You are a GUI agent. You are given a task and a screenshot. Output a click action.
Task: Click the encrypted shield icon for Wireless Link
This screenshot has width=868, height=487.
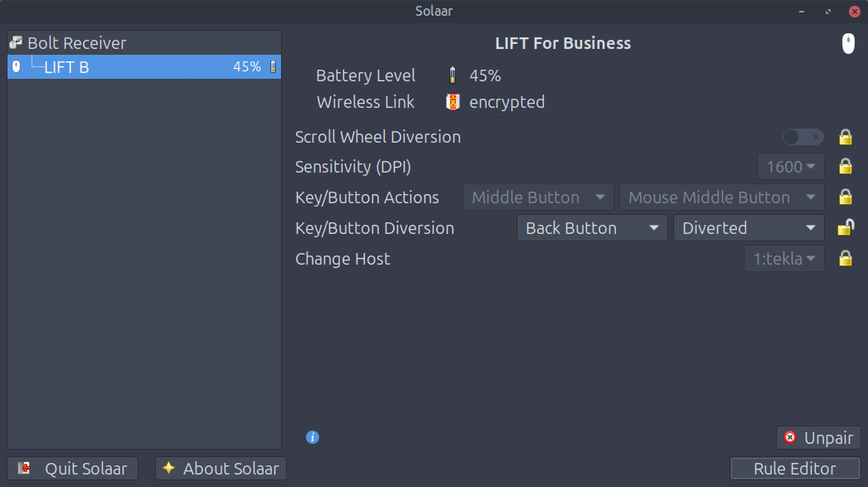(453, 102)
